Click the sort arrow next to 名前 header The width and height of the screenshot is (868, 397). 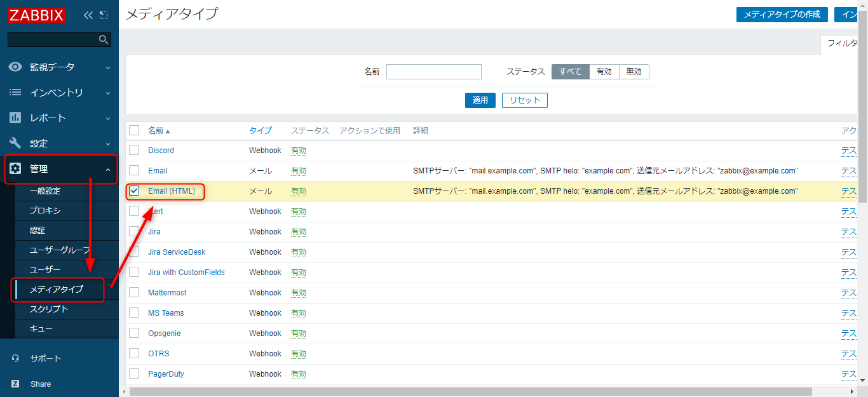(x=168, y=131)
